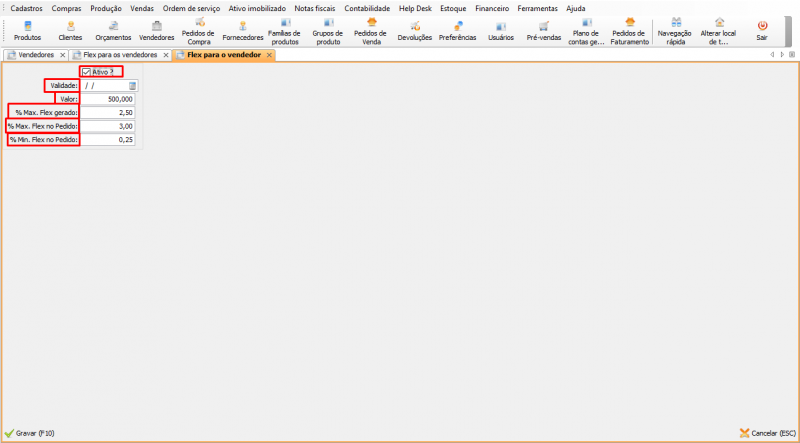The image size is (800, 443).
Task: Click Gravar (F10) to save
Action: 30,433
